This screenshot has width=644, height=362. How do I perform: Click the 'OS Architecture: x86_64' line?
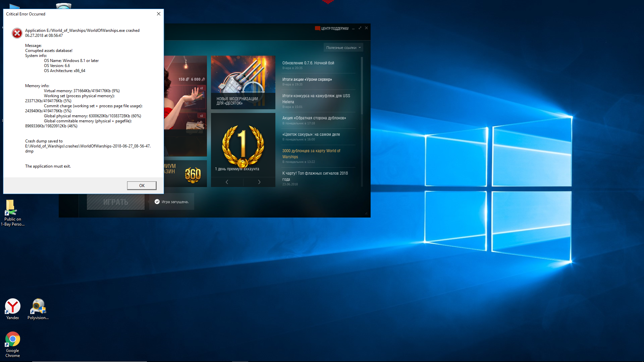[x=64, y=71]
